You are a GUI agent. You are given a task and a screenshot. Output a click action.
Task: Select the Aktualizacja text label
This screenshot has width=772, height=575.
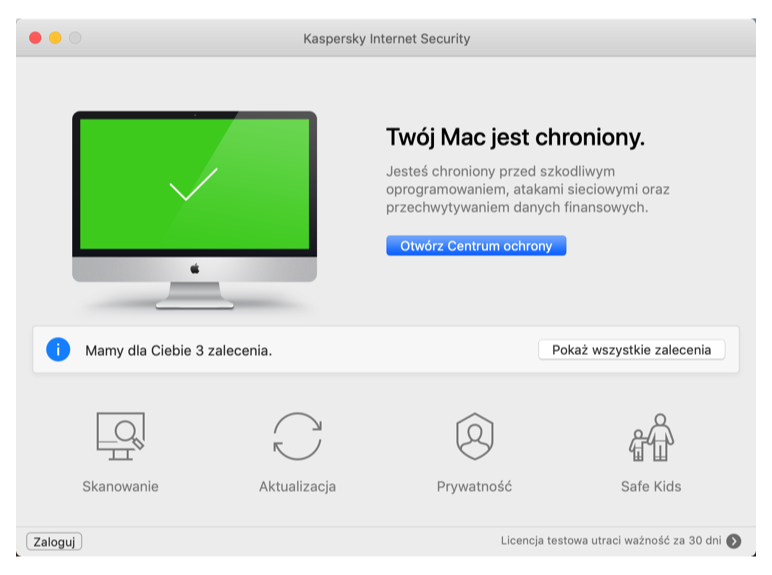point(297,486)
